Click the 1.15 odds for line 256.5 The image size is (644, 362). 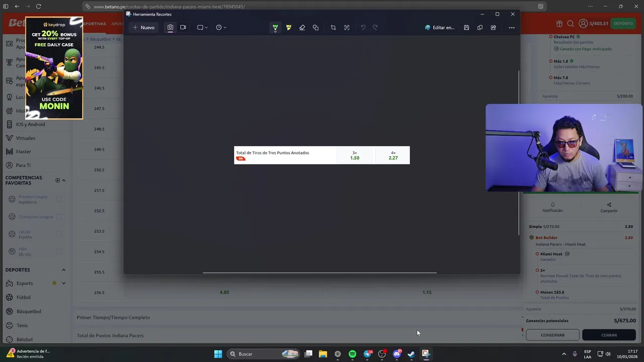click(x=427, y=292)
